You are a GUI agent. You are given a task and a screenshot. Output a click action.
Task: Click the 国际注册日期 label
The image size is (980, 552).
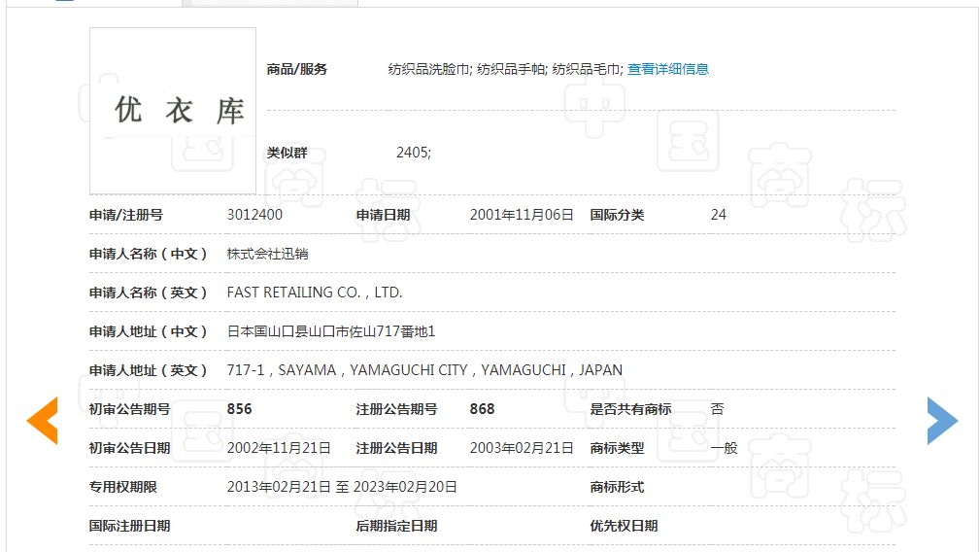[x=129, y=526]
